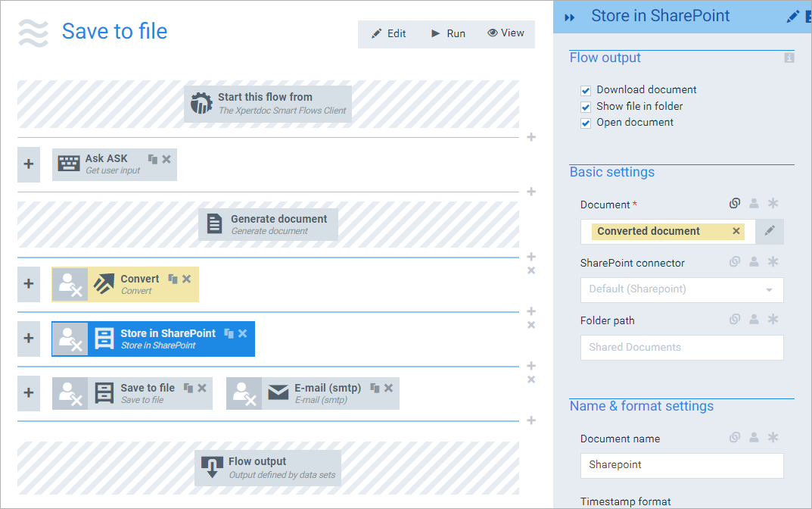
Task: Click the Name & format settings header
Action: pos(642,406)
